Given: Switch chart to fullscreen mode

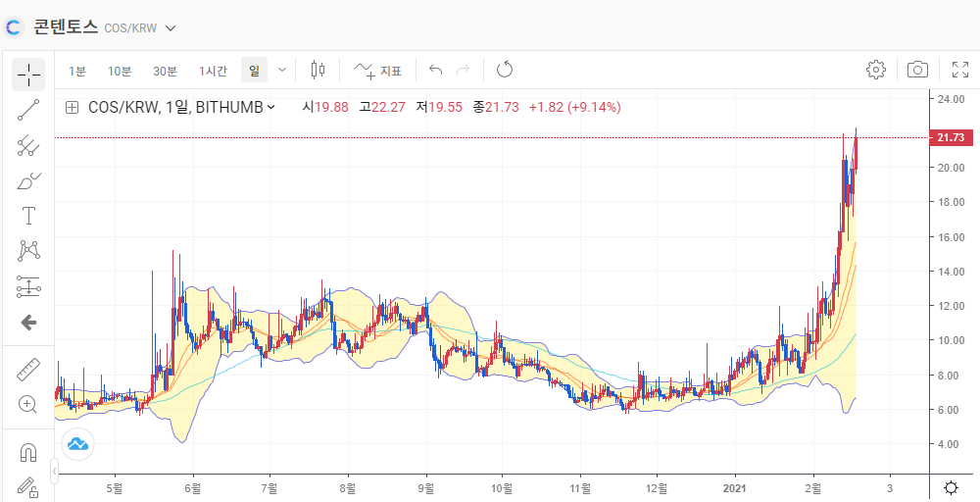Looking at the screenshot, I should pyautogui.click(x=960, y=70).
